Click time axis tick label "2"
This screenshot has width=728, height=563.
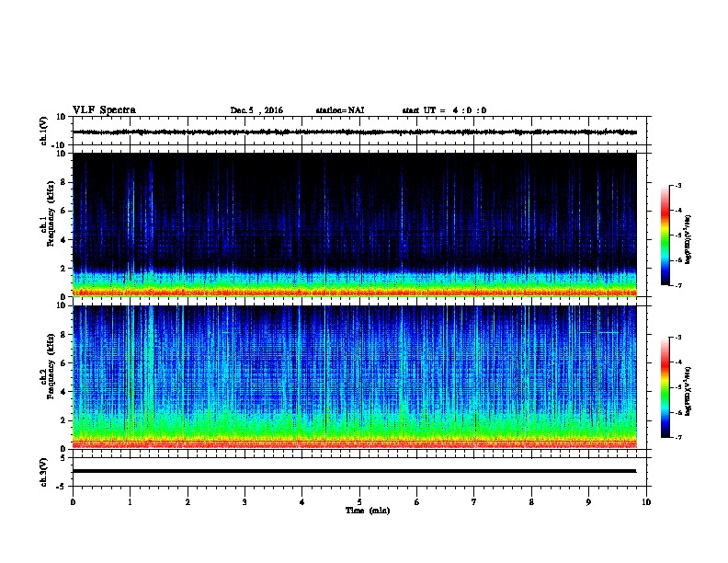[188, 502]
